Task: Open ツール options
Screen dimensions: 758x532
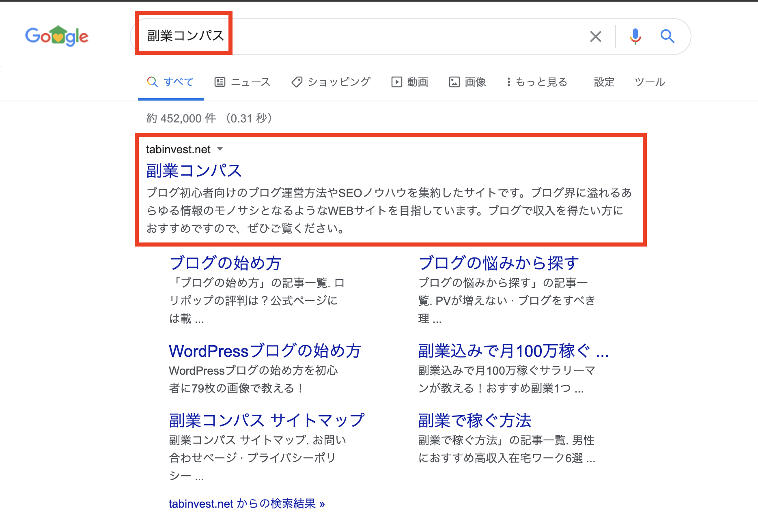Action: tap(650, 82)
